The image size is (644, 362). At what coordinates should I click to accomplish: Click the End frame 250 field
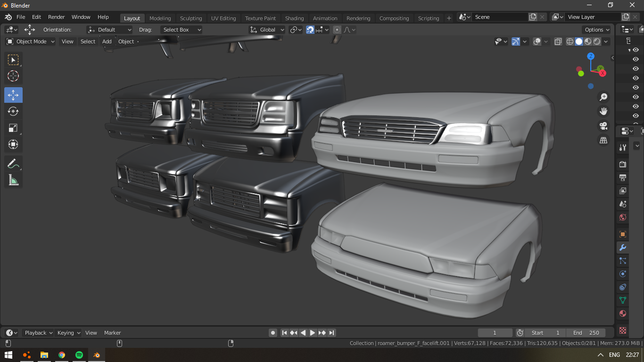point(586,333)
